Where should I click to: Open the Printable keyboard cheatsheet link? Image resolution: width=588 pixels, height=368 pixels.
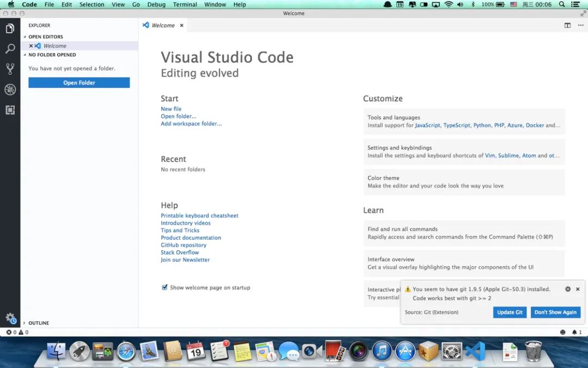click(199, 215)
